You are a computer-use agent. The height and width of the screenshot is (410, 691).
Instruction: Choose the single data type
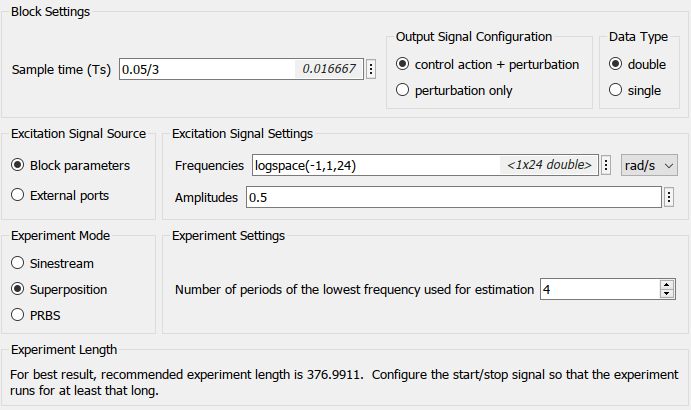tap(616, 90)
